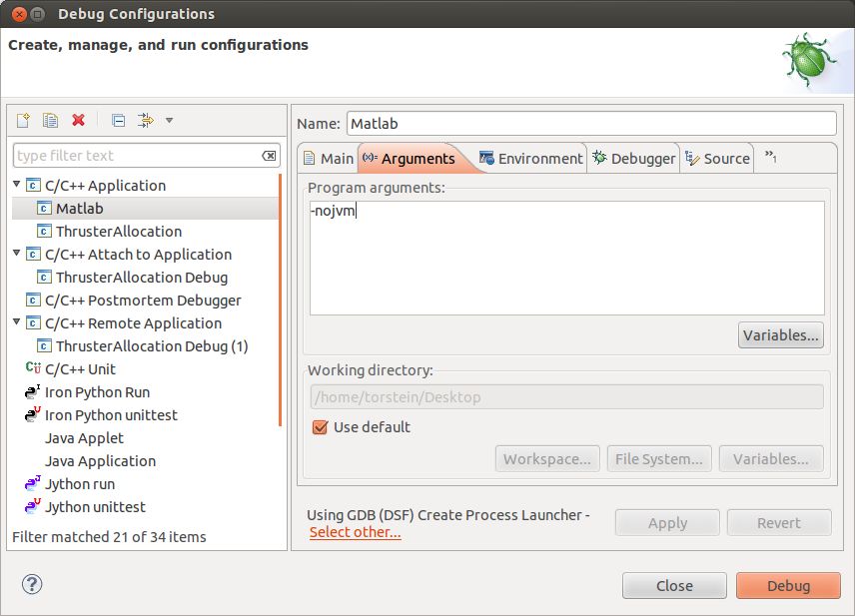
Task: Click the Program arguments text area
Action: tap(567, 258)
